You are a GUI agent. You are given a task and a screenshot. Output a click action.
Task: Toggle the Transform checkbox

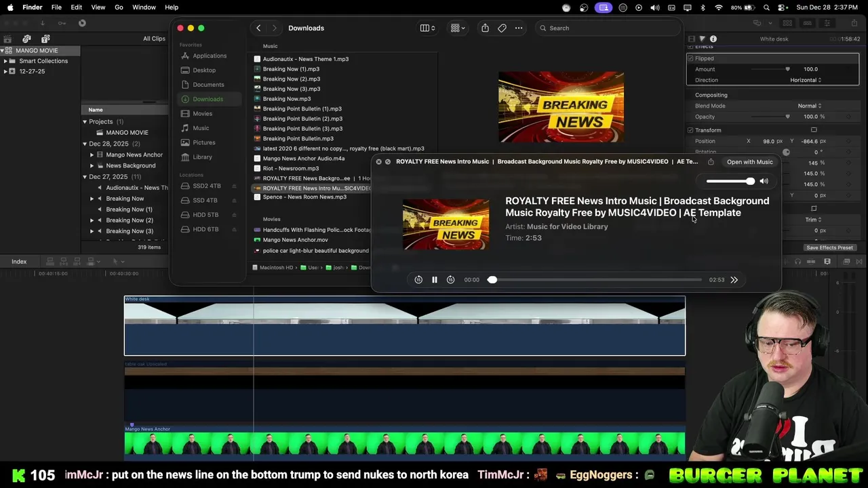coord(690,130)
